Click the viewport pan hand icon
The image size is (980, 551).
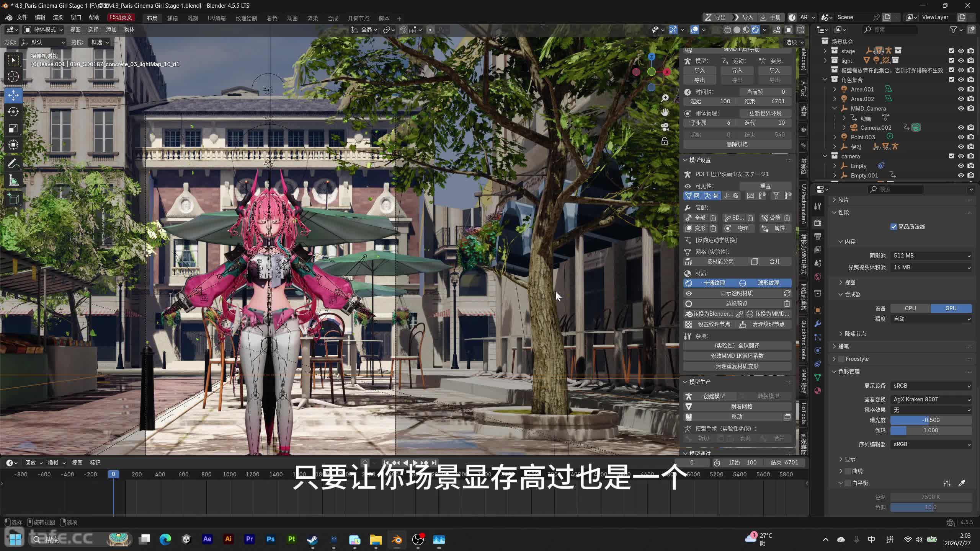(x=665, y=112)
